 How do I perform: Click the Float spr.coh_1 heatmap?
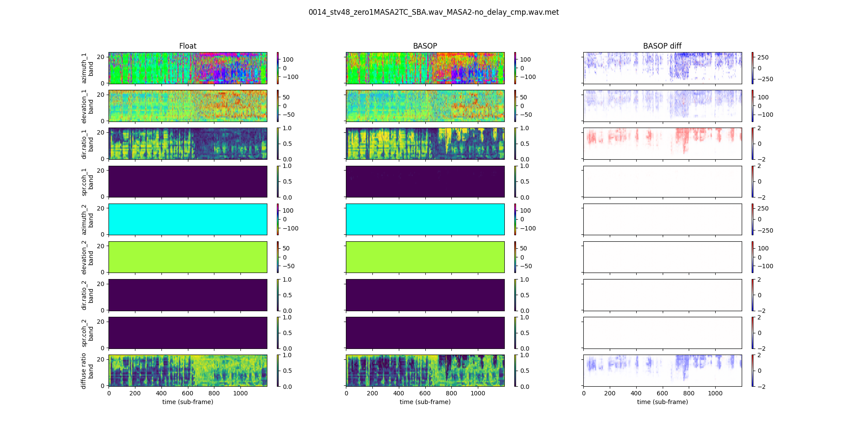pyautogui.click(x=187, y=181)
